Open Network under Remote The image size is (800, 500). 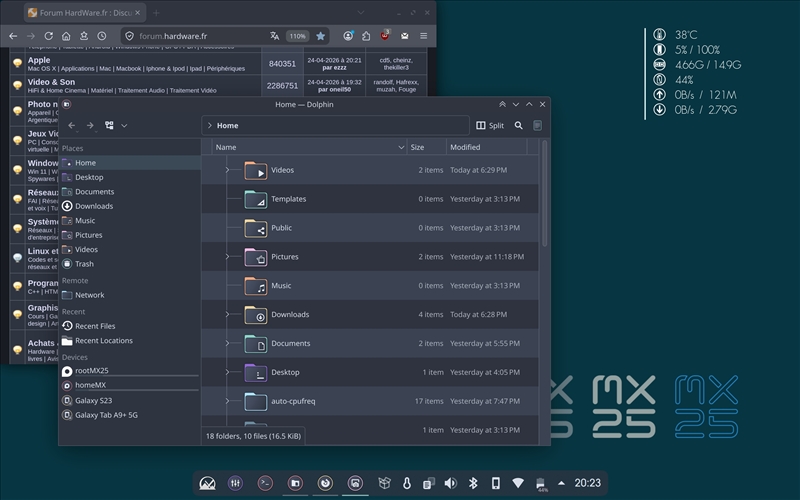click(130, 295)
